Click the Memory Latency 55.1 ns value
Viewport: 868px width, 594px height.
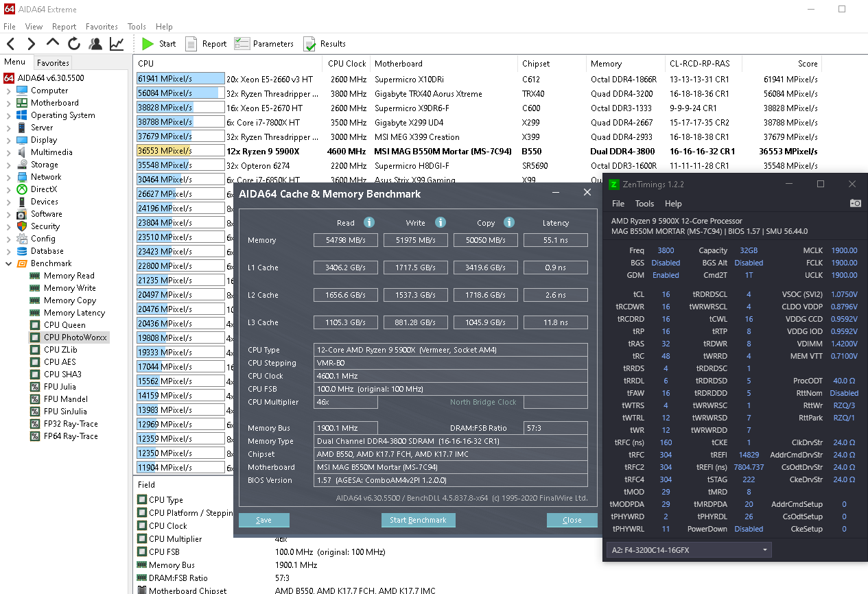[x=555, y=240]
